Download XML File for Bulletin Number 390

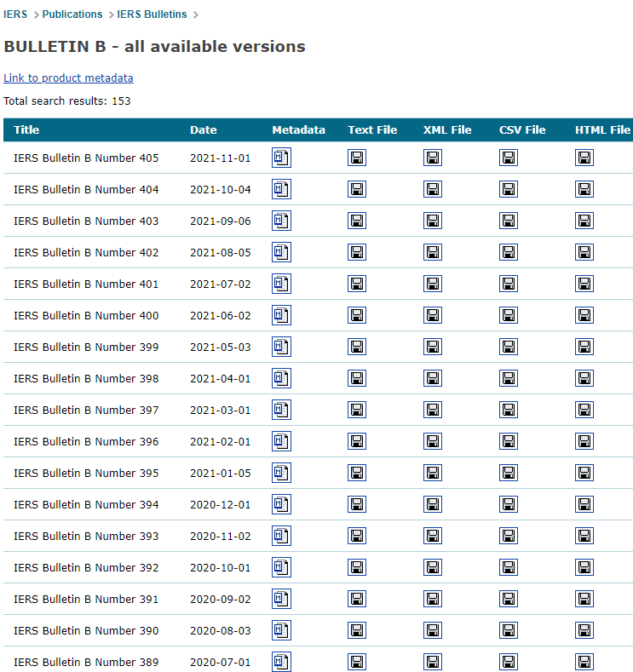click(433, 630)
